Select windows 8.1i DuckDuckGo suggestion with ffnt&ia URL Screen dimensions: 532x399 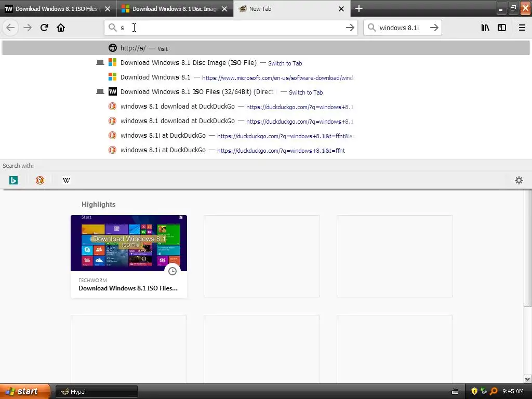[x=266, y=136]
